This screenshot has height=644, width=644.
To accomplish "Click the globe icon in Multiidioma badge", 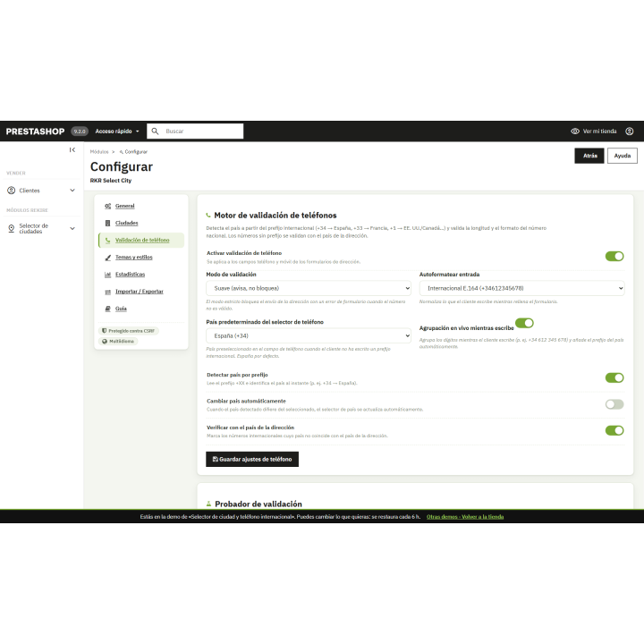I will tap(105, 342).
